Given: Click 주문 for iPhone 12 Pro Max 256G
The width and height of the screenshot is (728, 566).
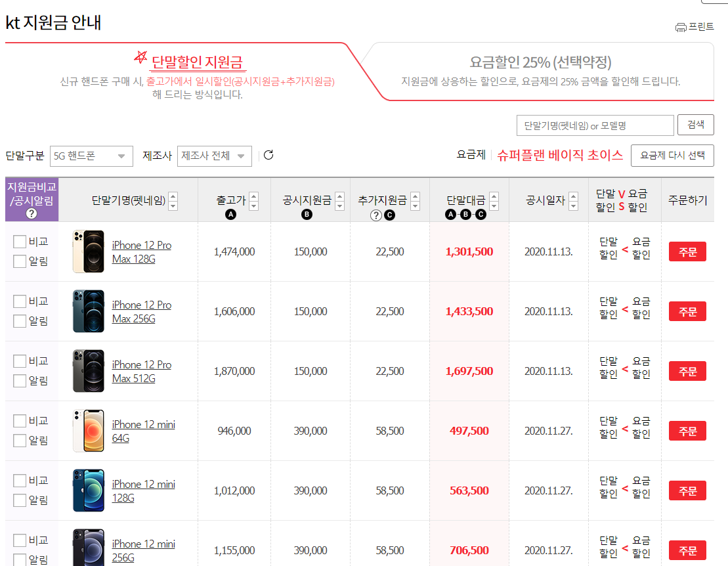Looking at the screenshot, I should 687,311.
